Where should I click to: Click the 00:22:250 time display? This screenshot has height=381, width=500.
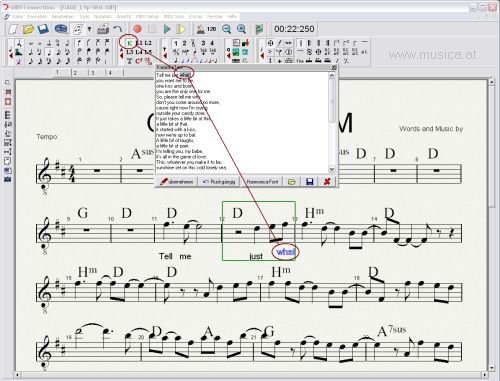tap(294, 29)
